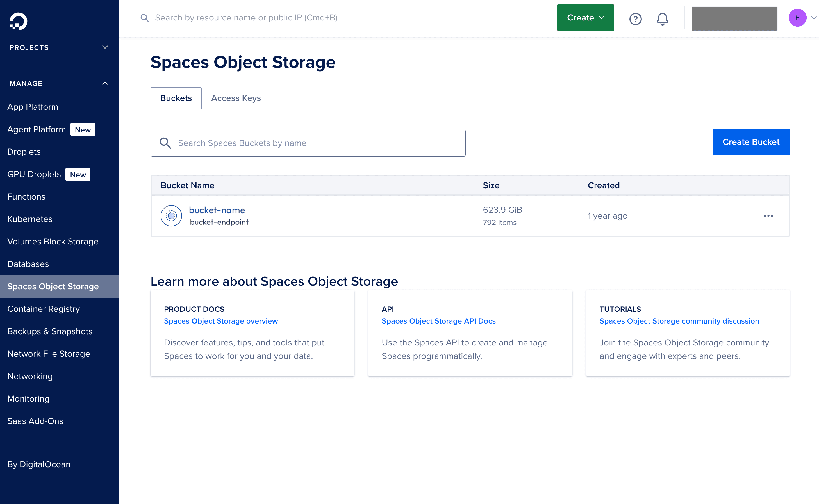Select Databases in the sidebar
819x504 pixels.
28,264
